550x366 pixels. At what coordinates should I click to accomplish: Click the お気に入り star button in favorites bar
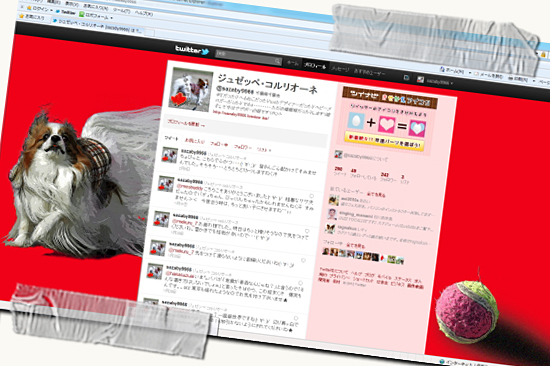click(31, 16)
